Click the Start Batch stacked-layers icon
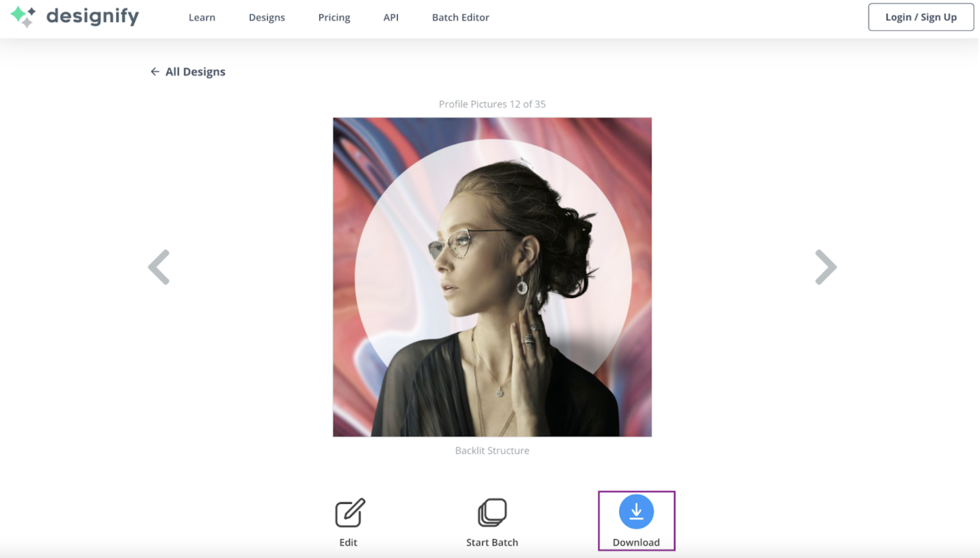Screen dimensions: 980x558 (x=492, y=511)
